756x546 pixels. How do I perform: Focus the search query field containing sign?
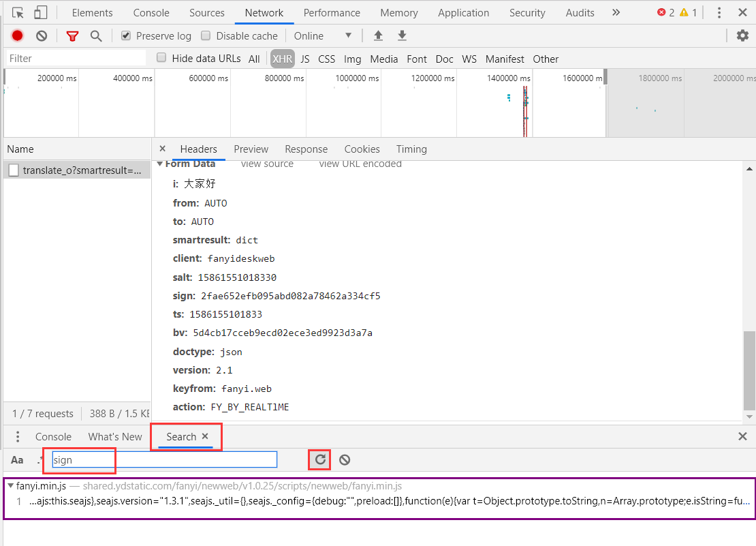(x=164, y=459)
